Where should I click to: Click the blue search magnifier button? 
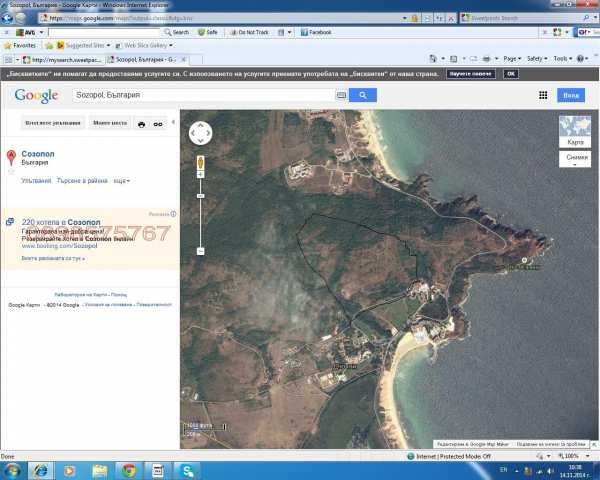pyautogui.click(x=362, y=95)
